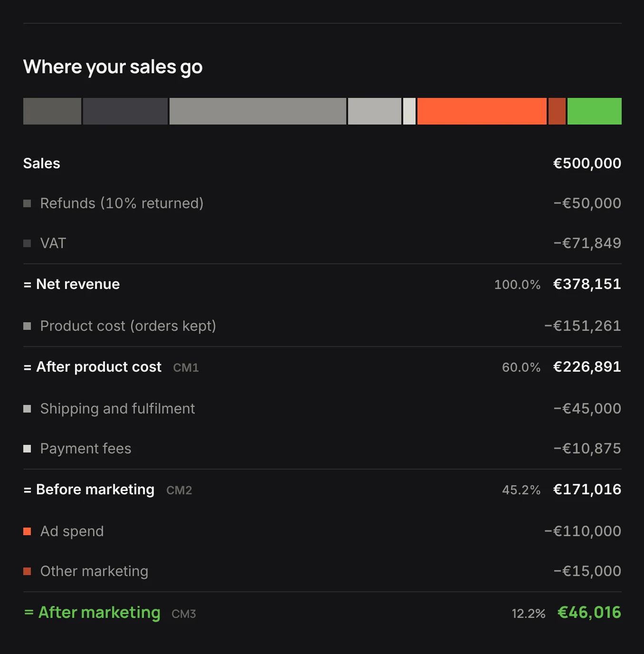The image size is (644, 654).
Task: Click the 'Ad spend' label
Action: (72, 531)
